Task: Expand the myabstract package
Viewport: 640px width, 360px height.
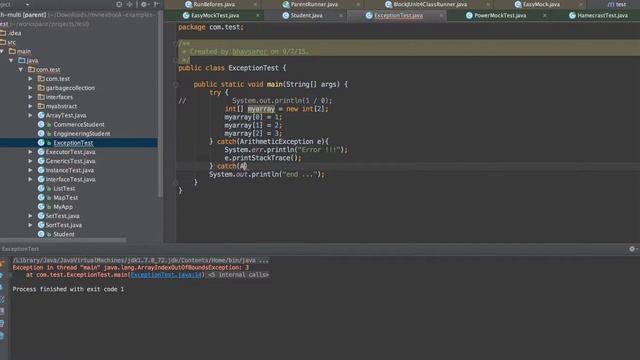Action: coord(30,106)
